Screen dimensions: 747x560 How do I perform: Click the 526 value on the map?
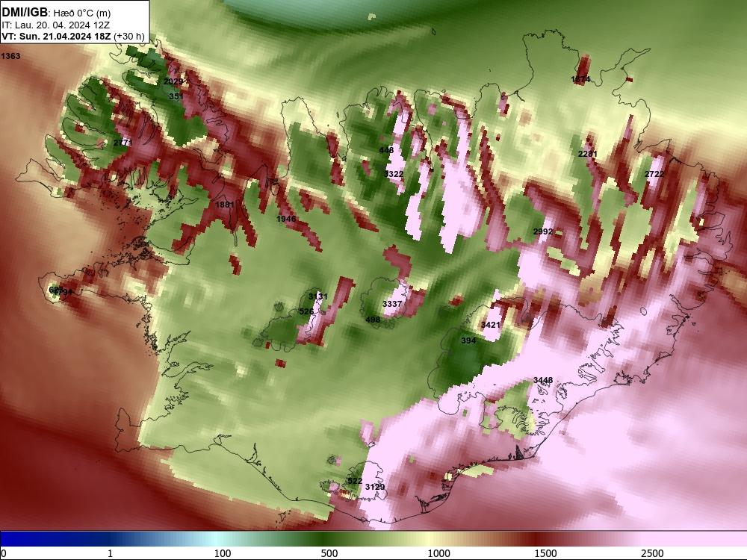pyautogui.click(x=306, y=311)
